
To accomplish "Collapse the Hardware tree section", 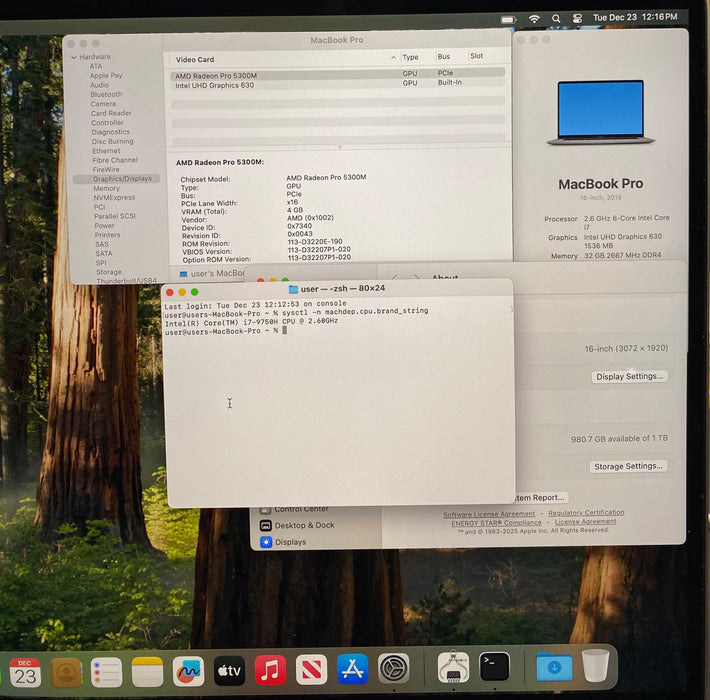I will 74,58.
